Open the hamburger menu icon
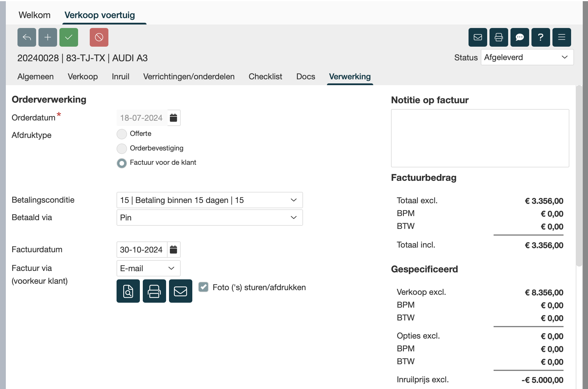The width and height of the screenshot is (588, 389). (x=562, y=37)
